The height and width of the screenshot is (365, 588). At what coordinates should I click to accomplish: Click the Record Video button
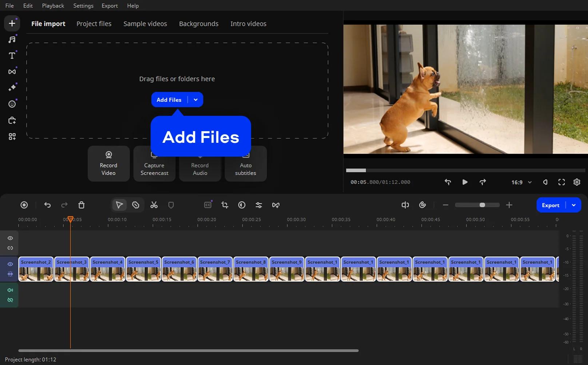(x=108, y=164)
